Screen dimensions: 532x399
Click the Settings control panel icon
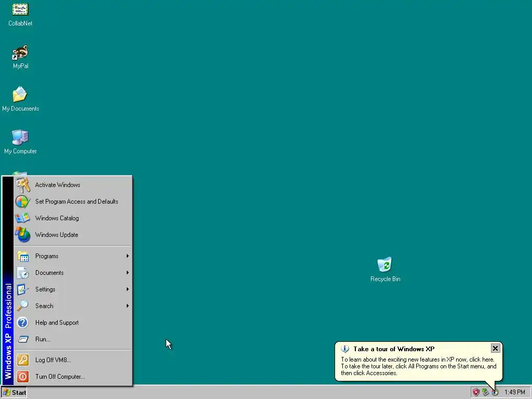point(23,289)
